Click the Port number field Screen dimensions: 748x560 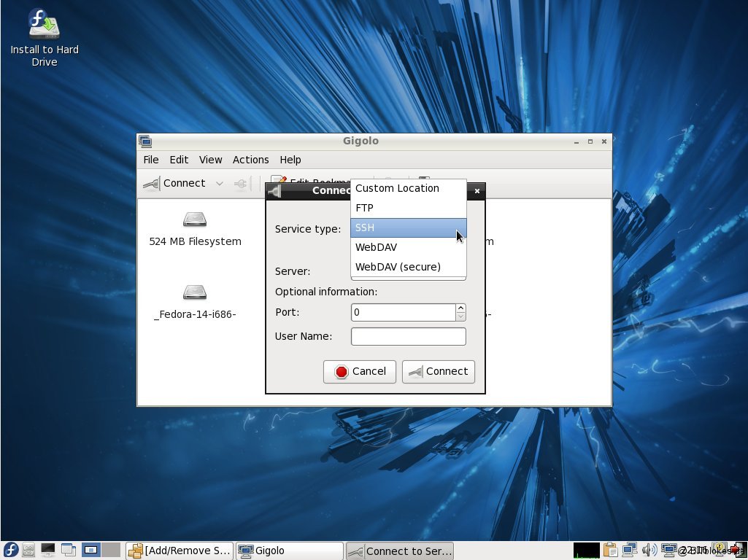pyautogui.click(x=403, y=313)
